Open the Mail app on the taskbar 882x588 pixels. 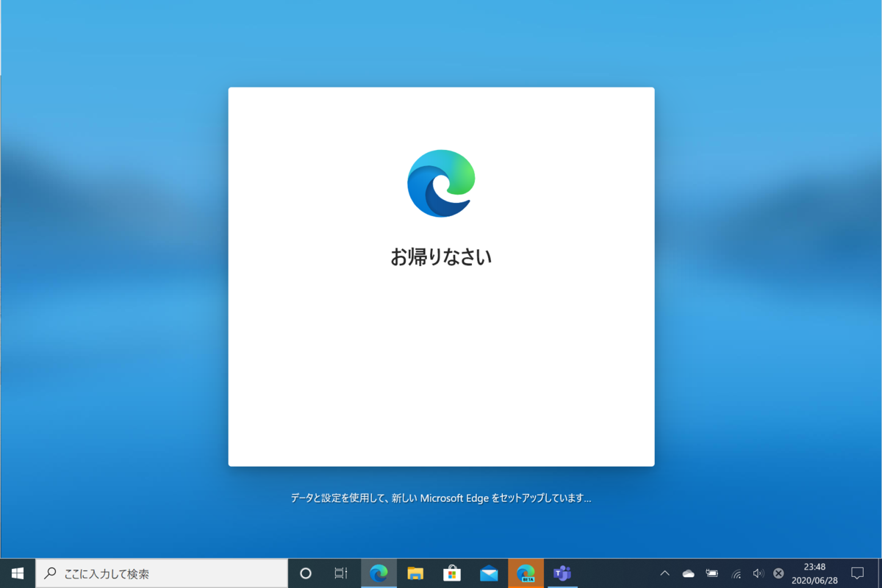pyautogui.click(x=489, y=573)
